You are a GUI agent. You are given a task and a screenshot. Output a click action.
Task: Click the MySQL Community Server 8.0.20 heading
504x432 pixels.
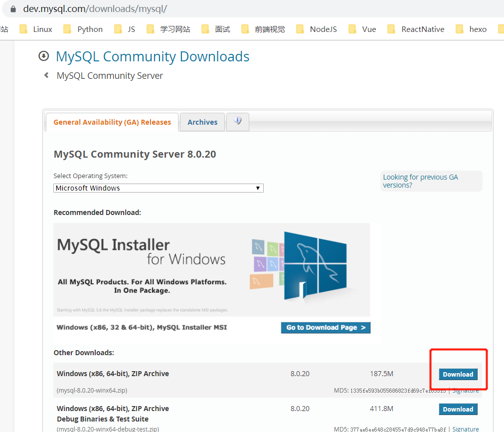click(x=135, y=154)
